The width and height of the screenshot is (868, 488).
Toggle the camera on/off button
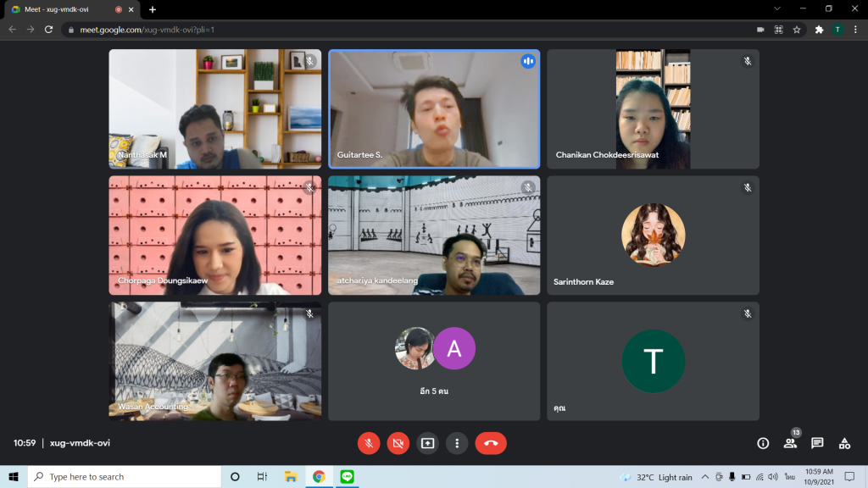coord(398,443)
